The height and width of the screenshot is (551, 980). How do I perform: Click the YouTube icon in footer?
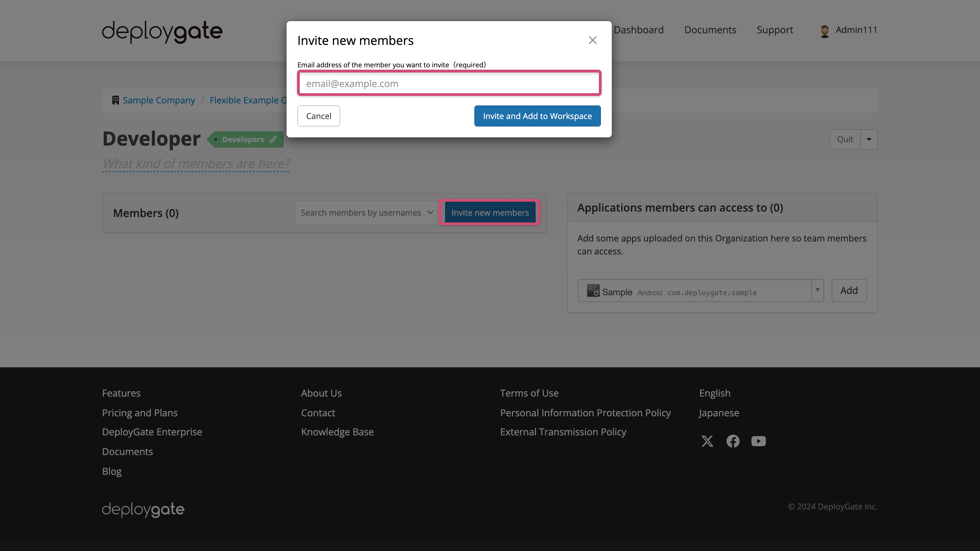(x=758, y=441)
